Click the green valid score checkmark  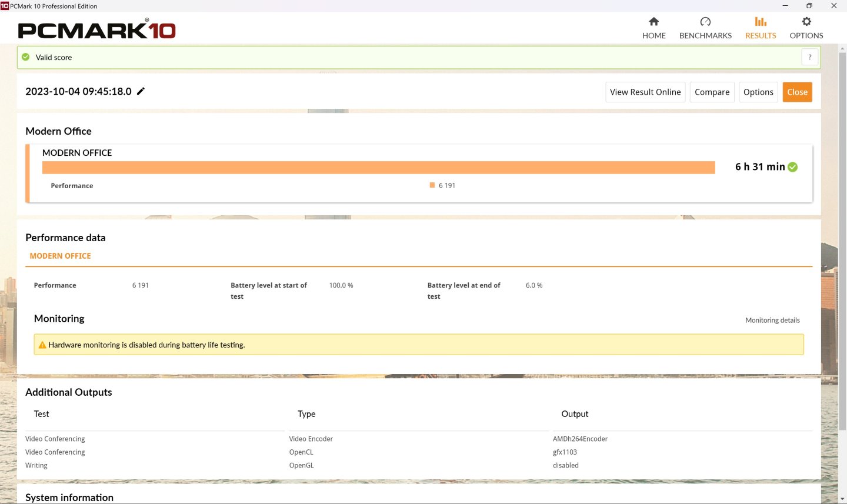(26, 57)
